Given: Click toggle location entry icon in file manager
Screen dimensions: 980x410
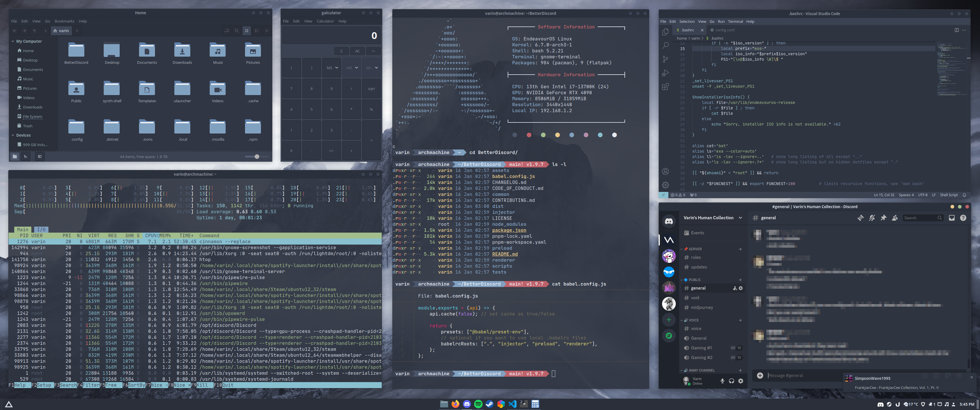Looking at the screenshot, I should click(227, 31).
